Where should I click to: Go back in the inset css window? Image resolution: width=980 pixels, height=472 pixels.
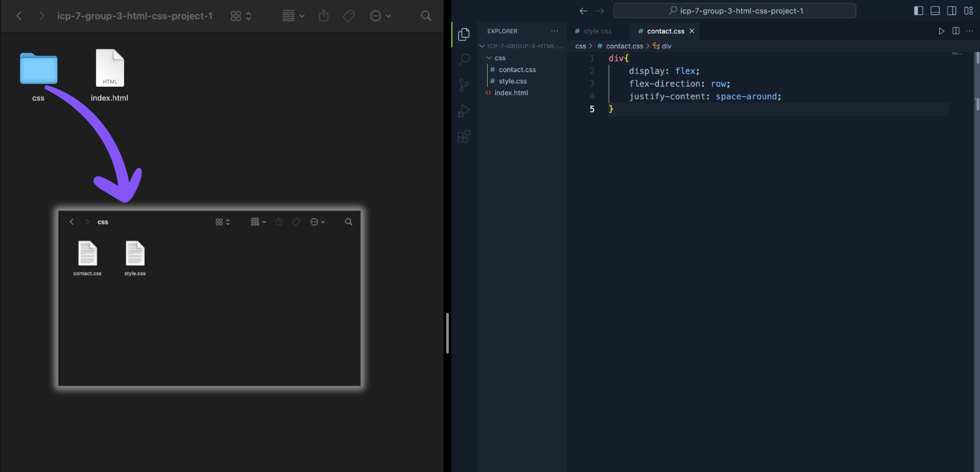pyautogui.click(x=72, y=222)
